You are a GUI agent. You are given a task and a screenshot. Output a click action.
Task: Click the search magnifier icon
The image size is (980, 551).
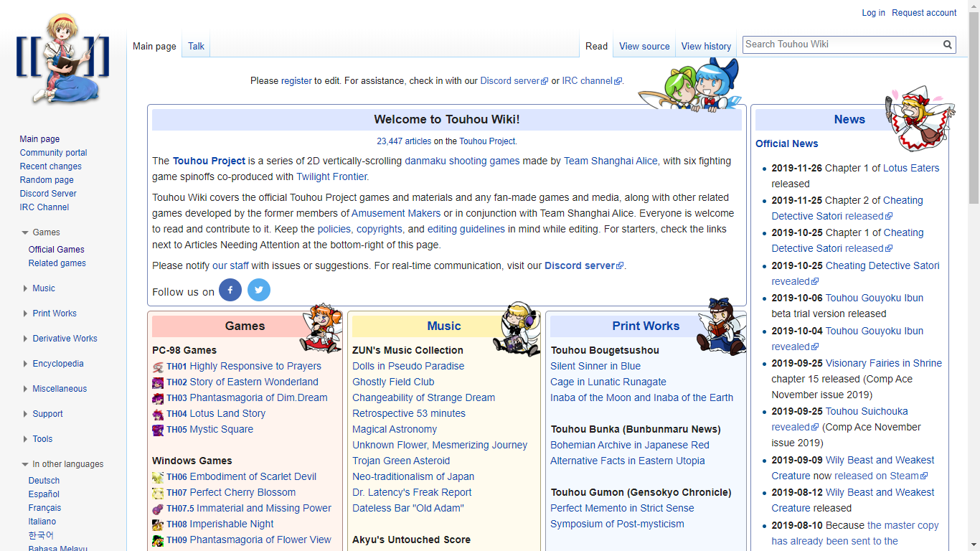[x=948, y=44]
